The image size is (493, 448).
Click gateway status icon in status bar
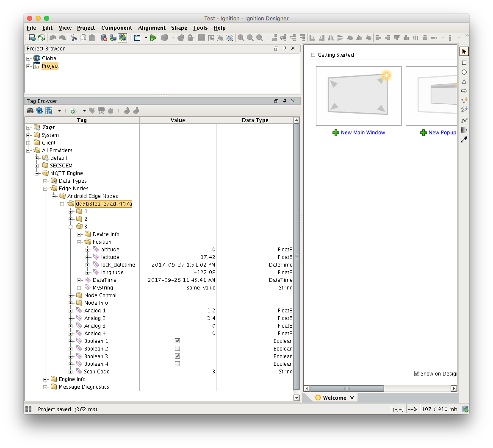(465, 409)
